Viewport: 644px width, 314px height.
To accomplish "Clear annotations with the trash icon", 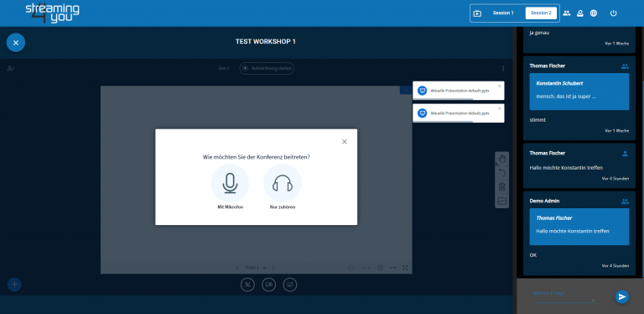I will click(502, 187).
